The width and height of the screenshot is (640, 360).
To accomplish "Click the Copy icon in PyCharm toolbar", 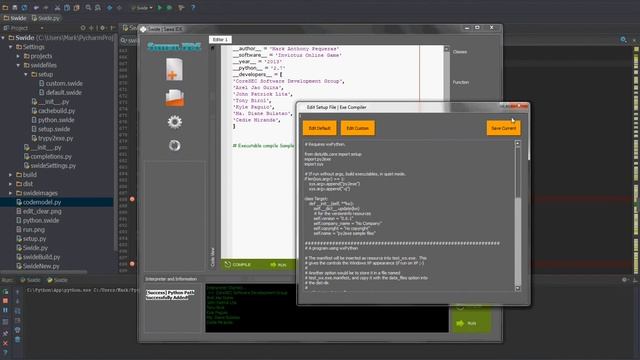I will click(x=67, y=7).
